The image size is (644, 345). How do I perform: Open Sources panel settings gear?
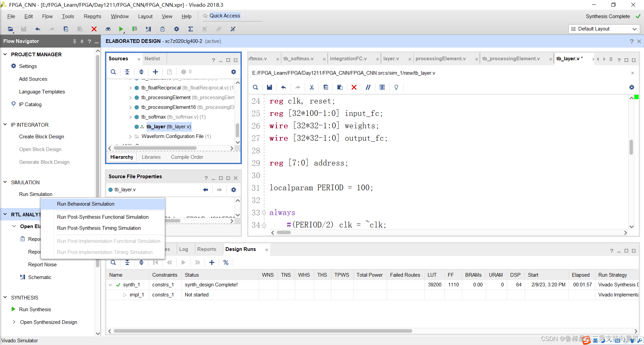[233, 72]
